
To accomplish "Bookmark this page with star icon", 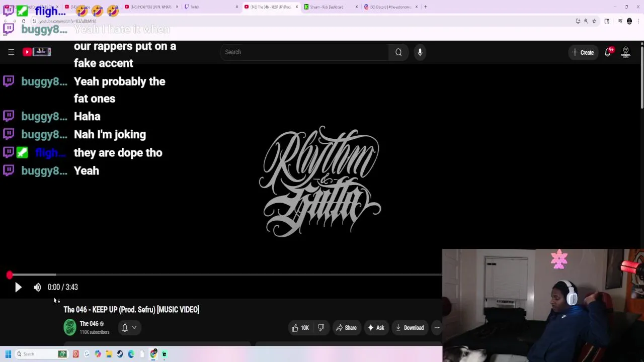I will 594,21.
